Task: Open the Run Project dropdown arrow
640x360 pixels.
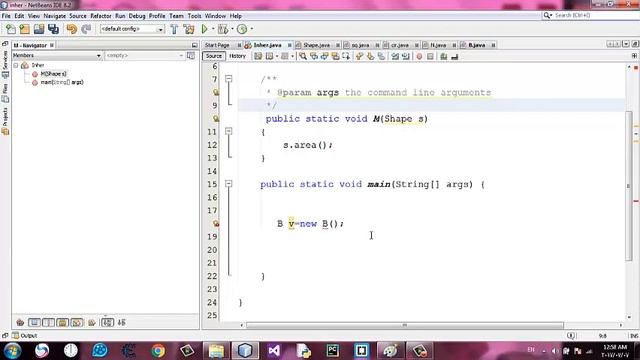Action: point(213,29)
